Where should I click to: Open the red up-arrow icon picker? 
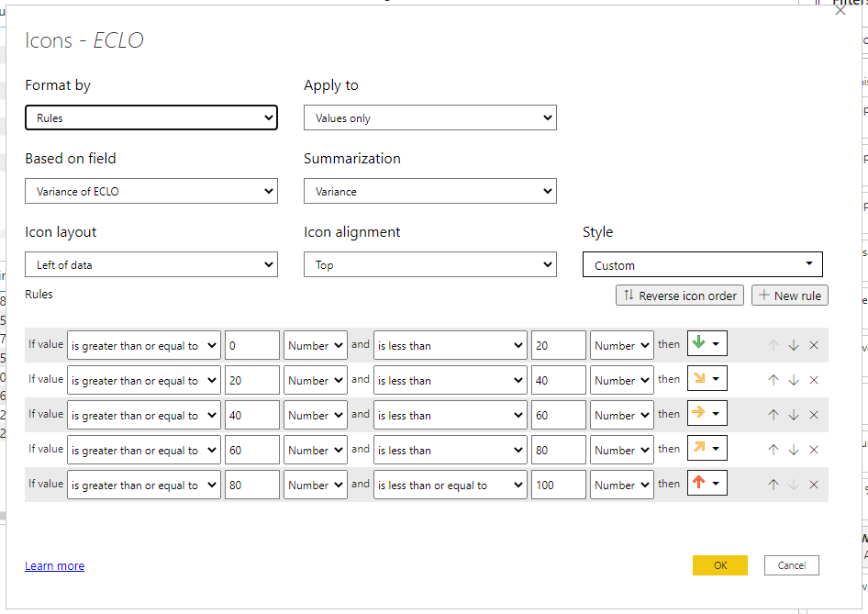[707, 484]
